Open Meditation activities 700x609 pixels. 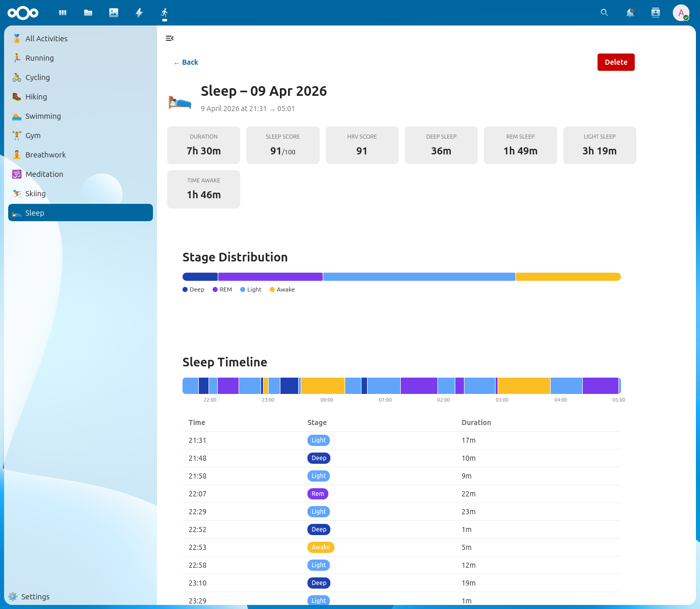[43, 174]
